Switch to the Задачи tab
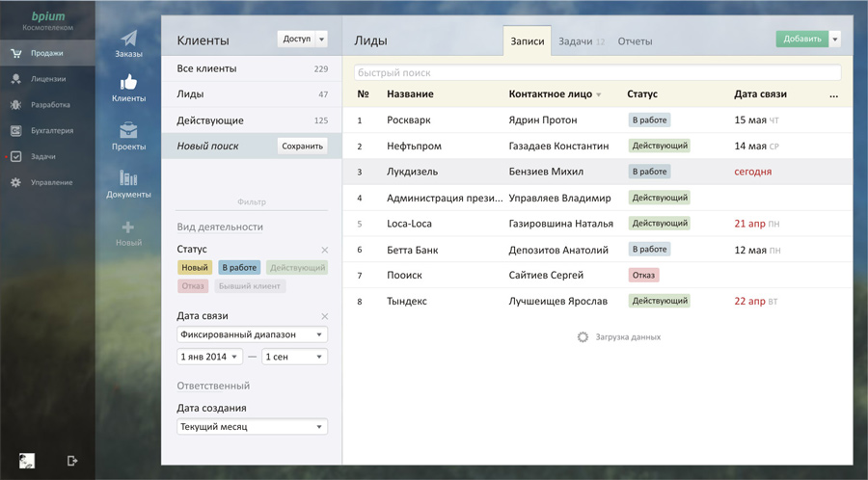Image resolution: width=868 pixels, height=480 pixels. pos(581,41)
